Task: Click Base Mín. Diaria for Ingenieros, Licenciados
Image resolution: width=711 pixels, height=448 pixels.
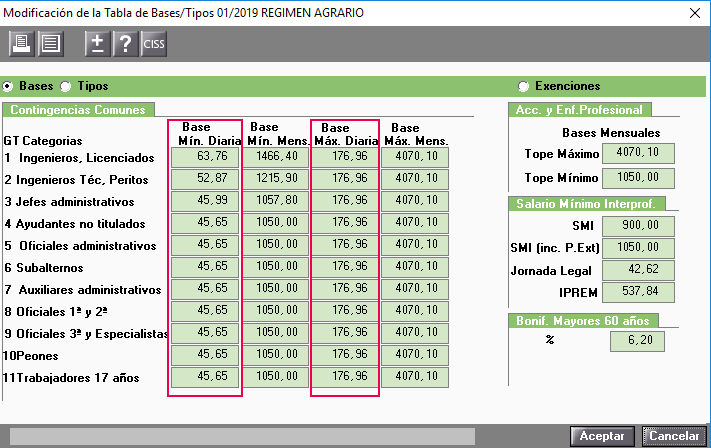Action: click(x=205, y=158)
